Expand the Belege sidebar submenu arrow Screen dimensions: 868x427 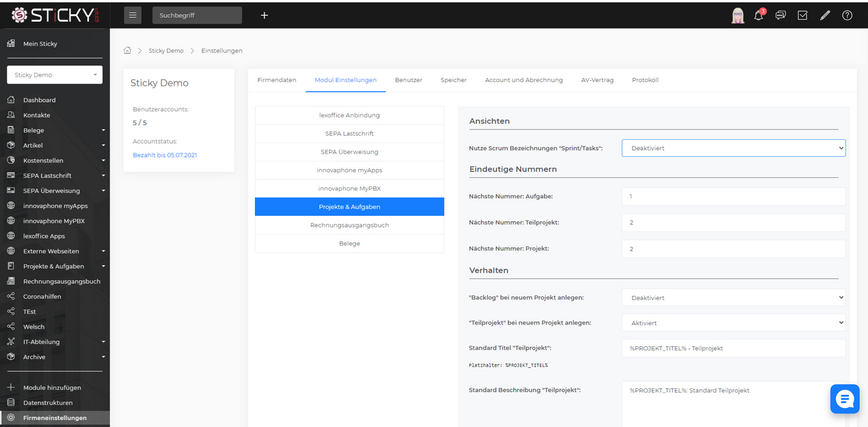coord(104,130)
